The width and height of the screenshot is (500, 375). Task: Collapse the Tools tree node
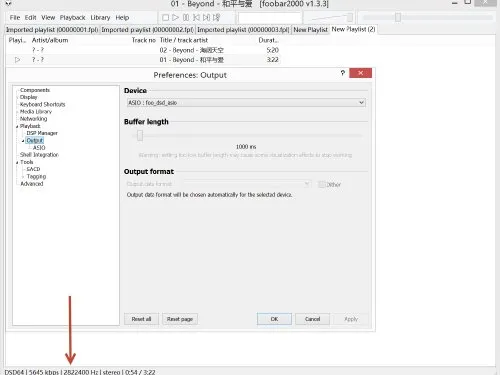click(x=17, y=163)
